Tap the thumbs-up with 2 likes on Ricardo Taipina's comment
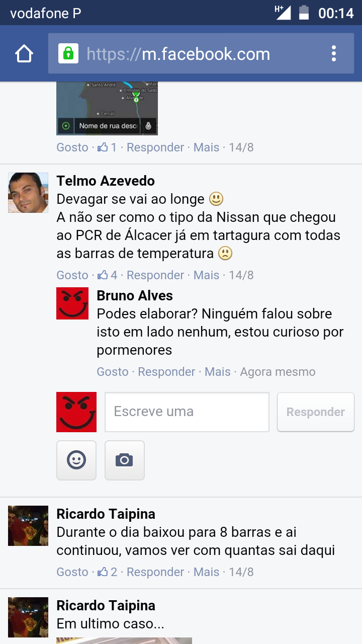Viewport: 362px width, 644px height. coord(108,572)
